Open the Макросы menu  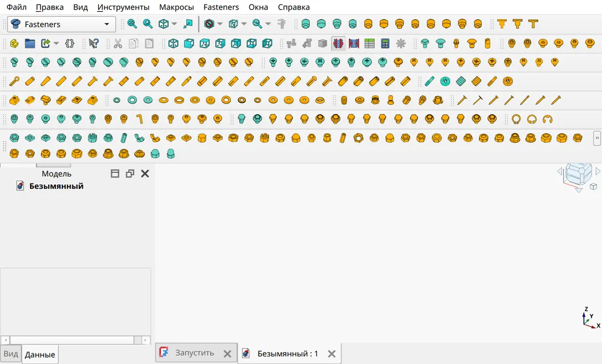[x=176, y=7]
